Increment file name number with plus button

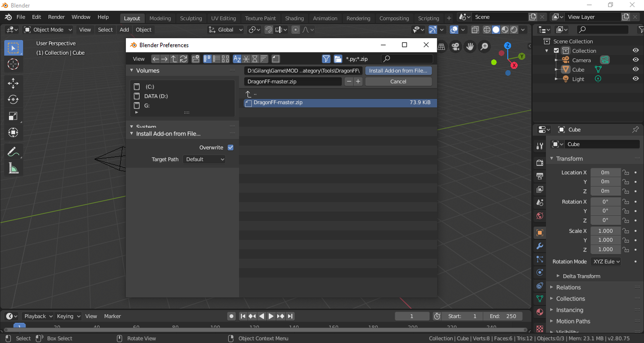coord(358,81)
